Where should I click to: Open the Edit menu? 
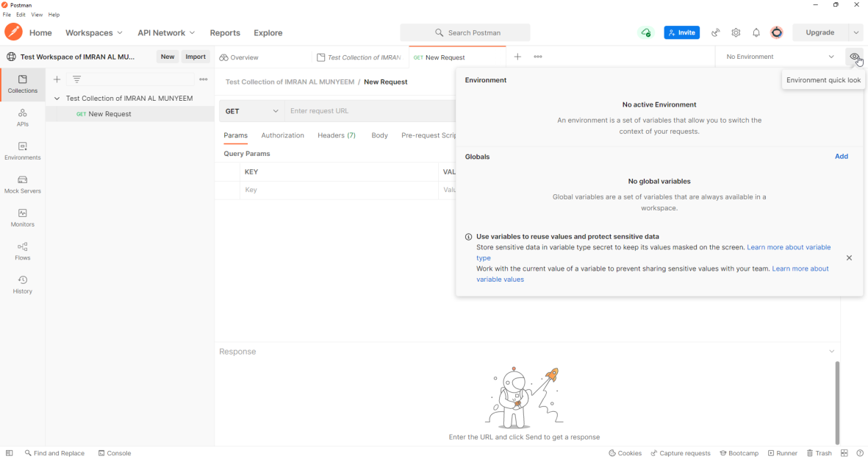[21, 15]
